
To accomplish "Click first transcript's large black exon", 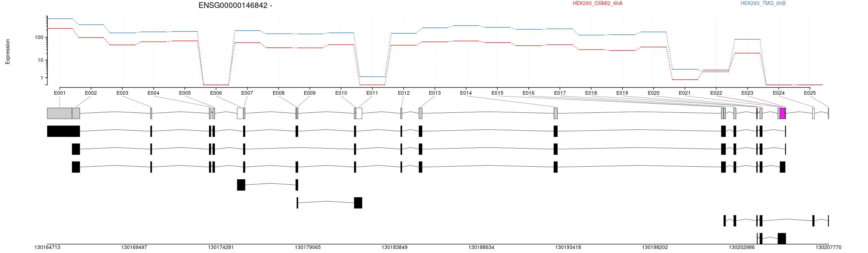I will pyautogui.click(x=64, y=131).
